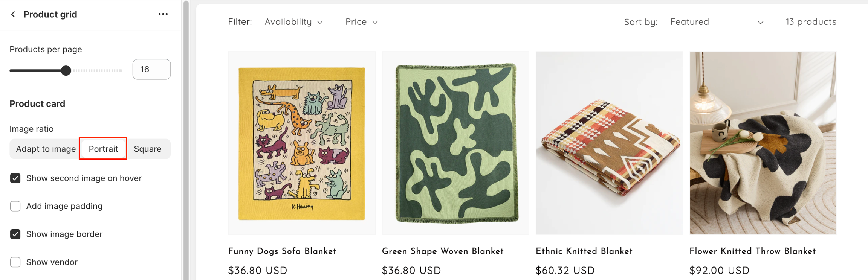
Task: Open the Price filter dropdown
Action: pos(361,22)
